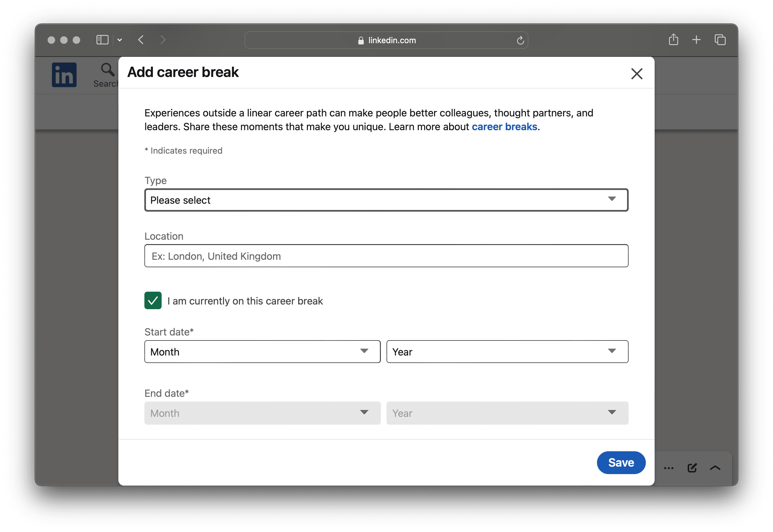Open the Start date Month dropdown

point(262,351)
